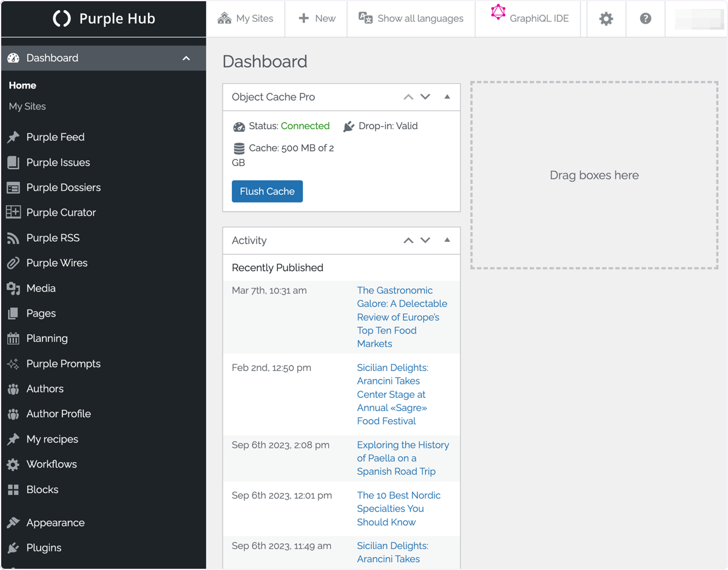Click the Blocks squares icon
This screenshot has height=570, width=728.
coord(13,489)
